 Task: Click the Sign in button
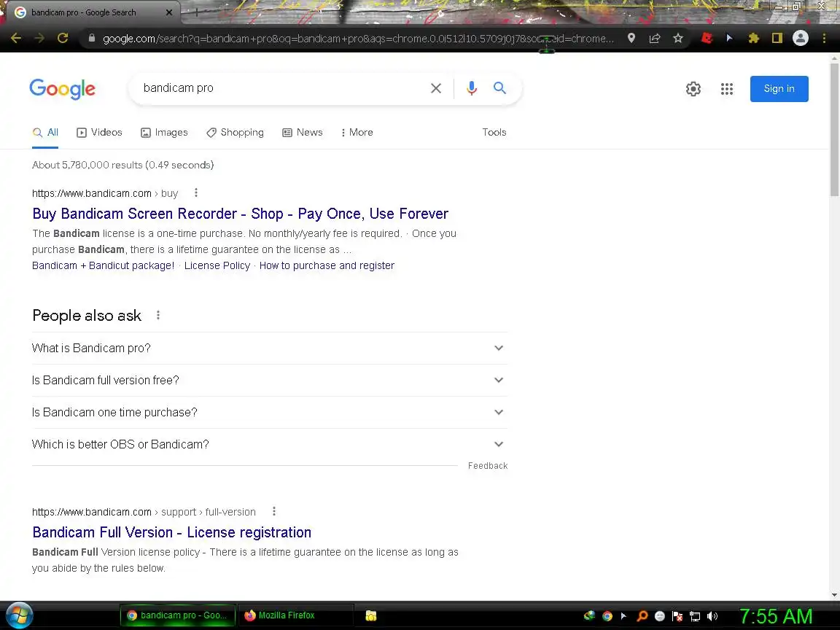coord(779,89)
